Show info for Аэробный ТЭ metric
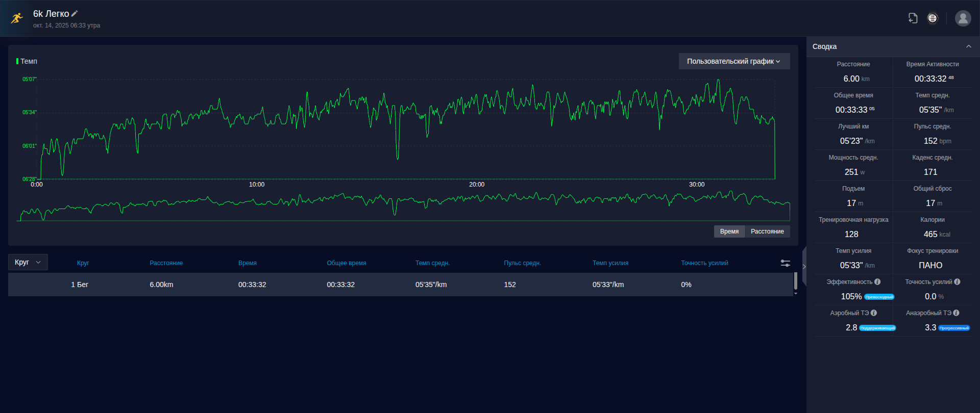The width and height of the screenshot is (980, 413). pos(874,313)
